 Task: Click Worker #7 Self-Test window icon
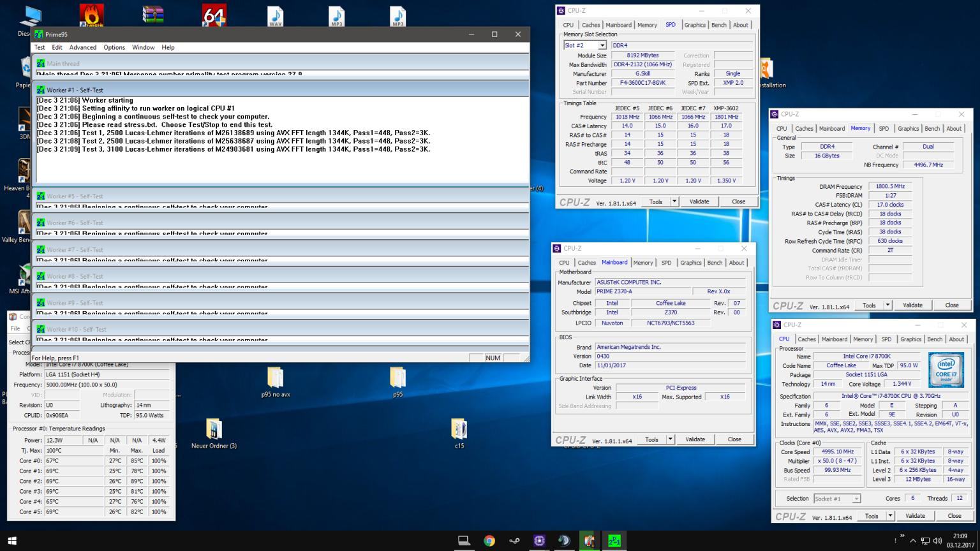[41, 249]
